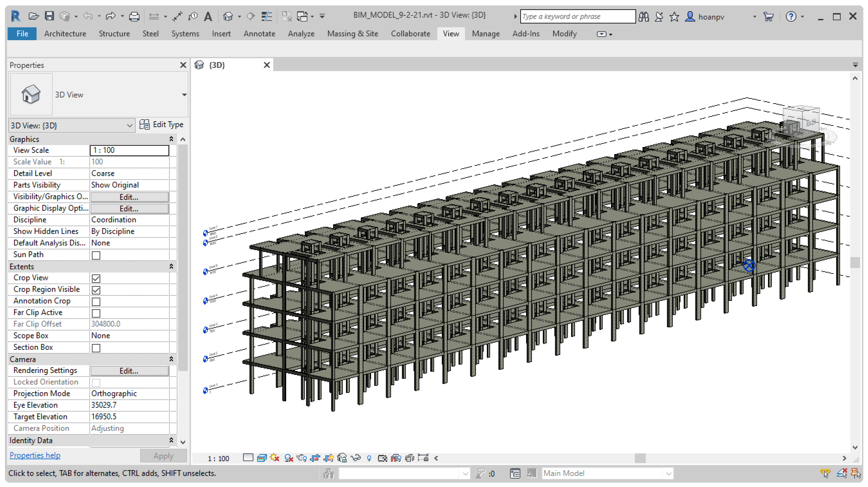
Task: Enable the Section Box checkbox
Action: [x=96, y=348]
